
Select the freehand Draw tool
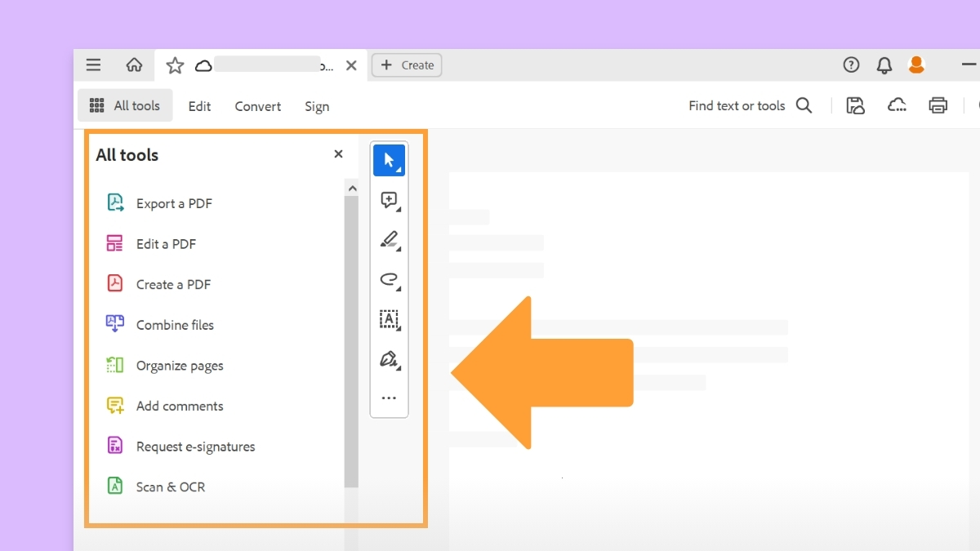(x=389, y=279)
